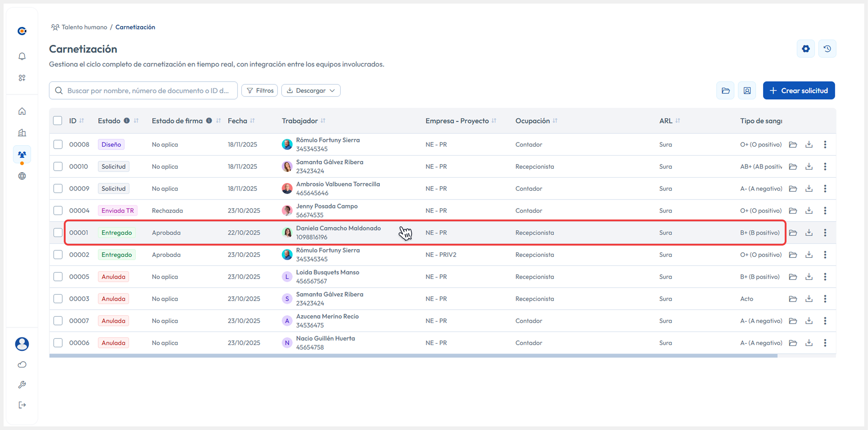Image resolution: width=868 pixels, height=430 pixels.
Task: Click the logout icon in sidebar
Action: pos(22,405)
